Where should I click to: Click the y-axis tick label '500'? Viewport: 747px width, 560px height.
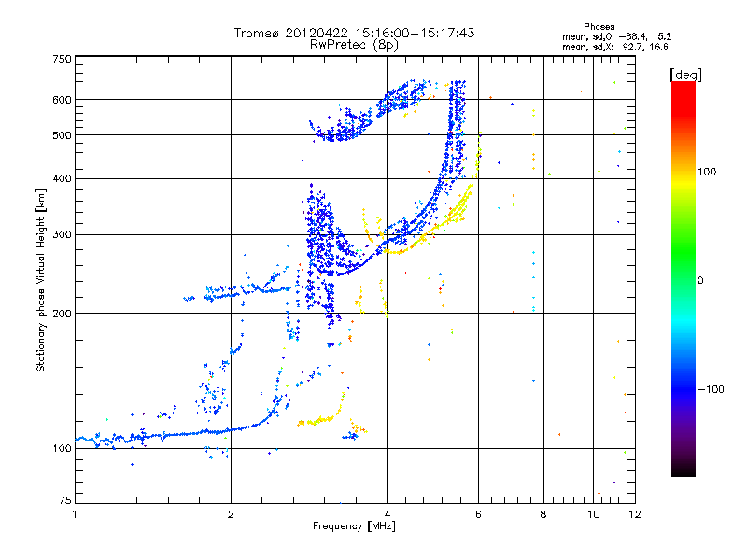[x=62, y=135]
